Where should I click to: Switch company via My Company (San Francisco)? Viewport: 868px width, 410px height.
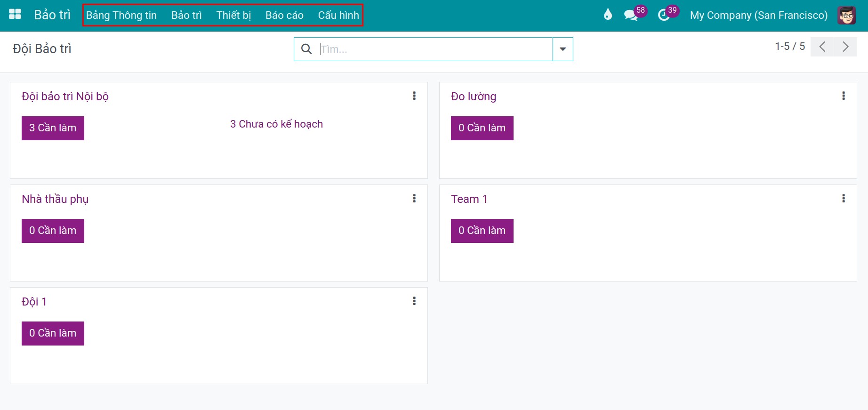(759, 15)
